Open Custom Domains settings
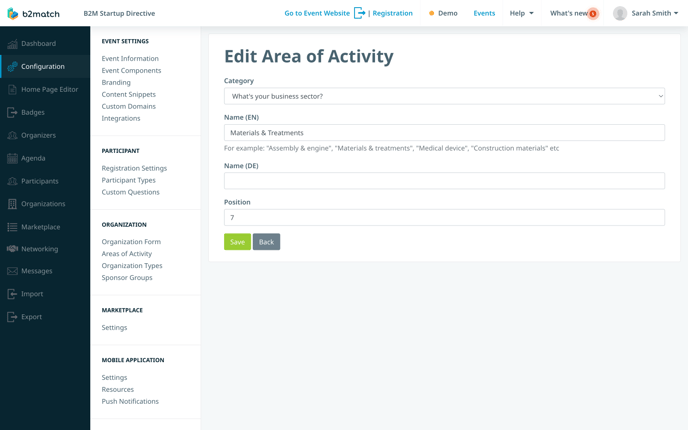 pyautogui.click(x=129, y=106)
